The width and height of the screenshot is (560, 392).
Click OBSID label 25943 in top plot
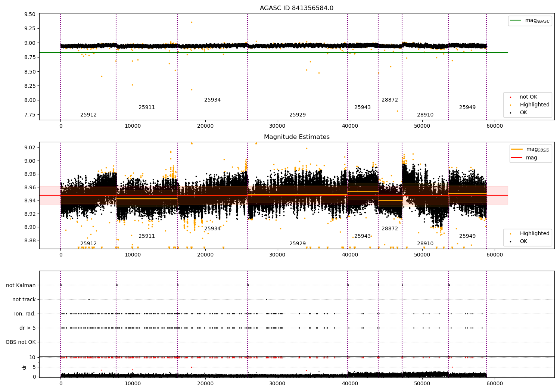click(x=363, y=108)
